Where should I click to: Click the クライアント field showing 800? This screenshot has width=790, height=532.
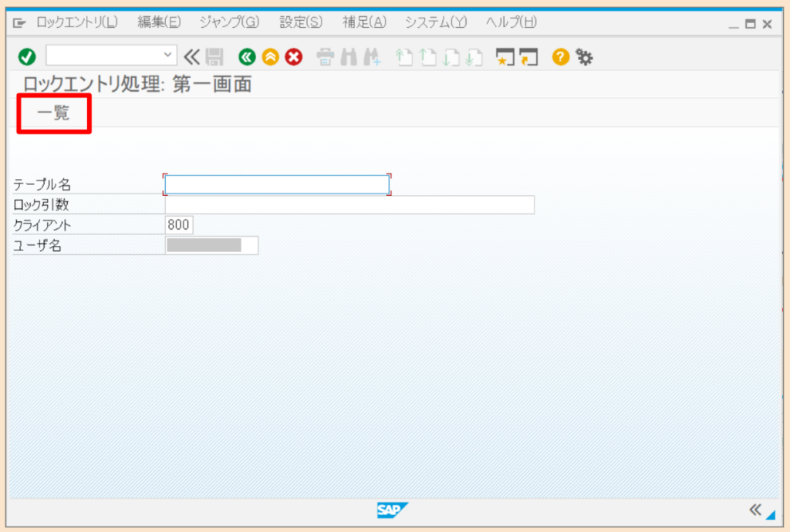tap(179, 225)
